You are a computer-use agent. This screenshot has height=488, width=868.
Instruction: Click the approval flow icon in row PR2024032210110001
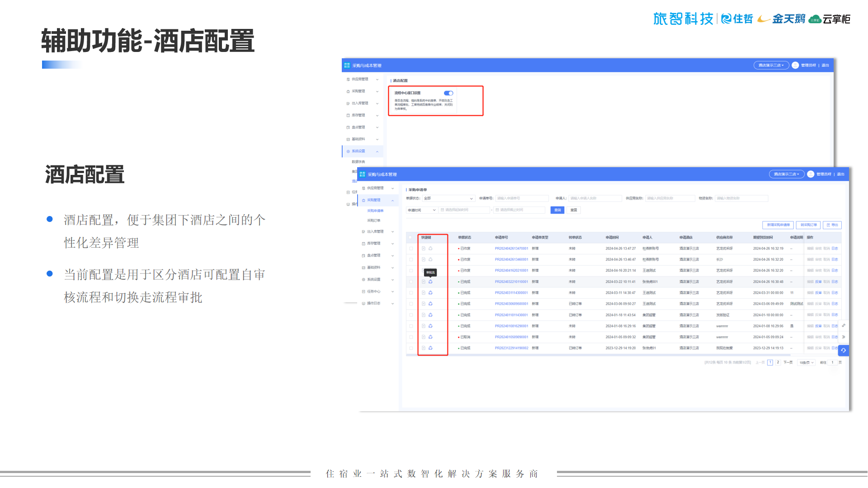click(430, 282)
